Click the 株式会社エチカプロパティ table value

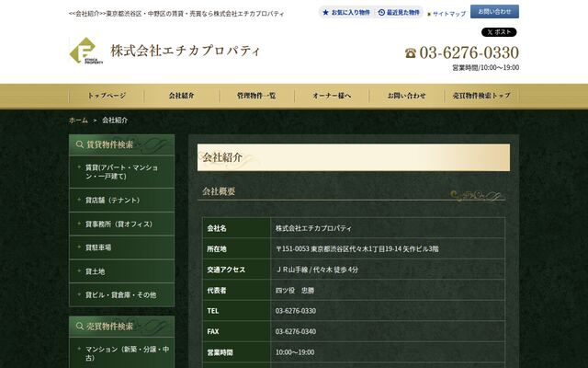pyautogui.click(x=313, y=228)
